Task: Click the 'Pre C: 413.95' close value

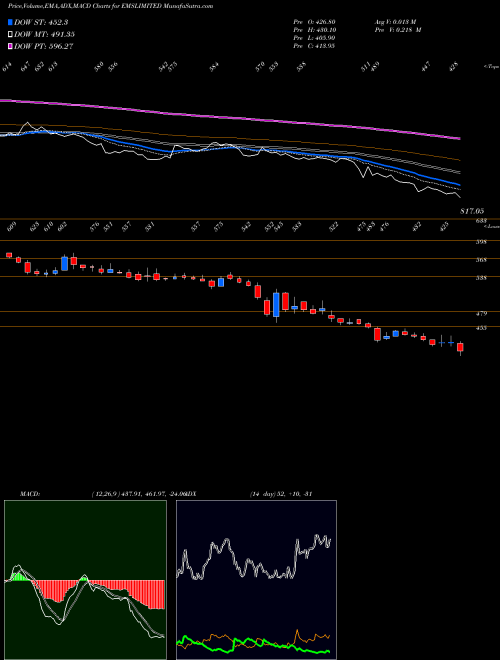Action: click(314, 46)
